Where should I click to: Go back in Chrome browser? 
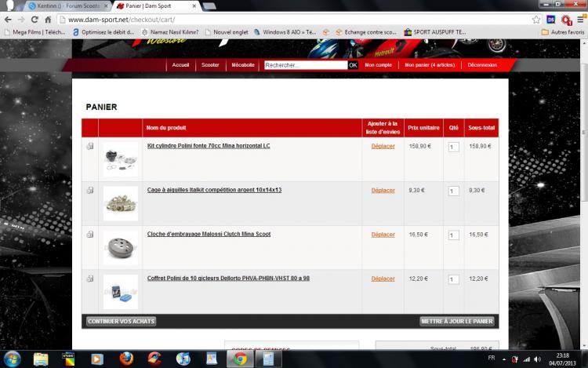pos(8,20)
